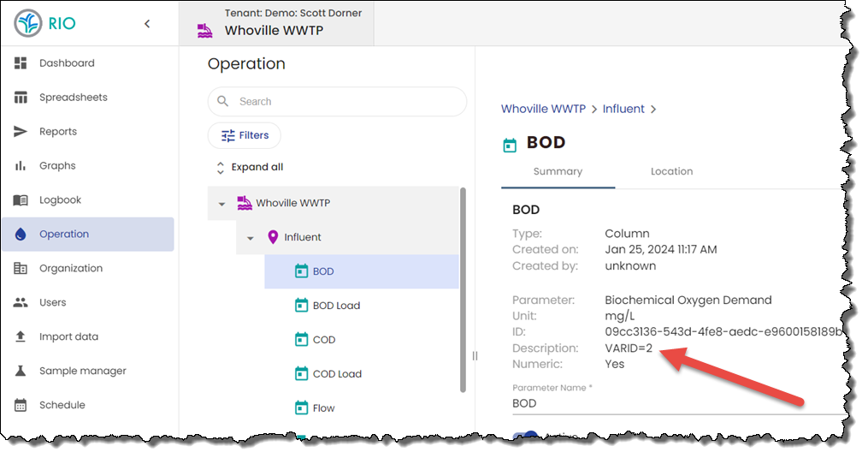Click the Reports paper-plane icon
868x458 pixels.
coord(21,132)
